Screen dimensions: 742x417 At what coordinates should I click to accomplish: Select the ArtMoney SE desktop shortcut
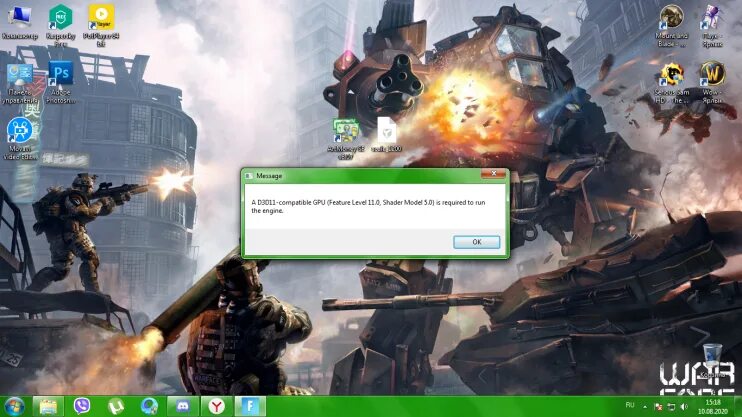(346, 138)
